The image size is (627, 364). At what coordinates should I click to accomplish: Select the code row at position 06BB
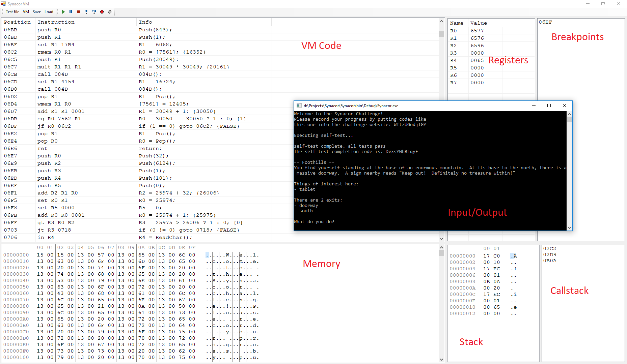coord(221,30)
